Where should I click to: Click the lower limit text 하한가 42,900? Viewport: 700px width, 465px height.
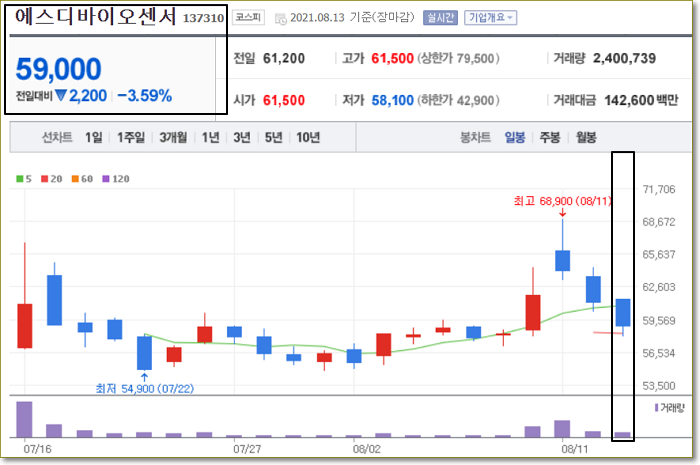pyautogui.click(x=458, y=100)
